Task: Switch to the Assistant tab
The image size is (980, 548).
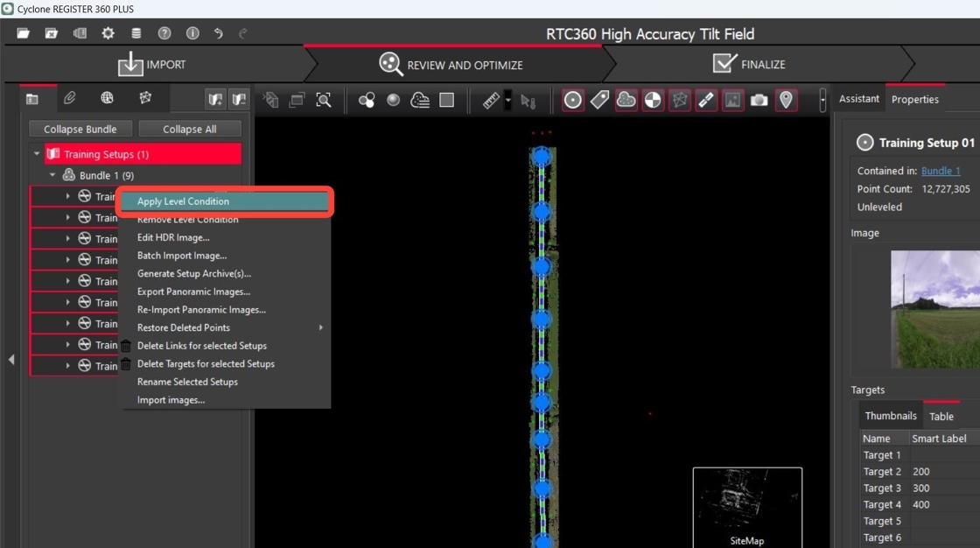Action: 858,99
